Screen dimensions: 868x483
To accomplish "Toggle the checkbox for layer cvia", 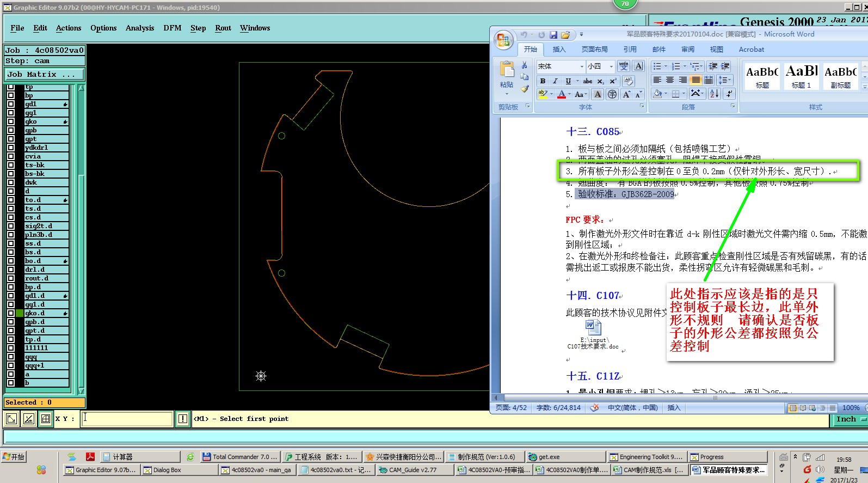I will click(10, 156).
